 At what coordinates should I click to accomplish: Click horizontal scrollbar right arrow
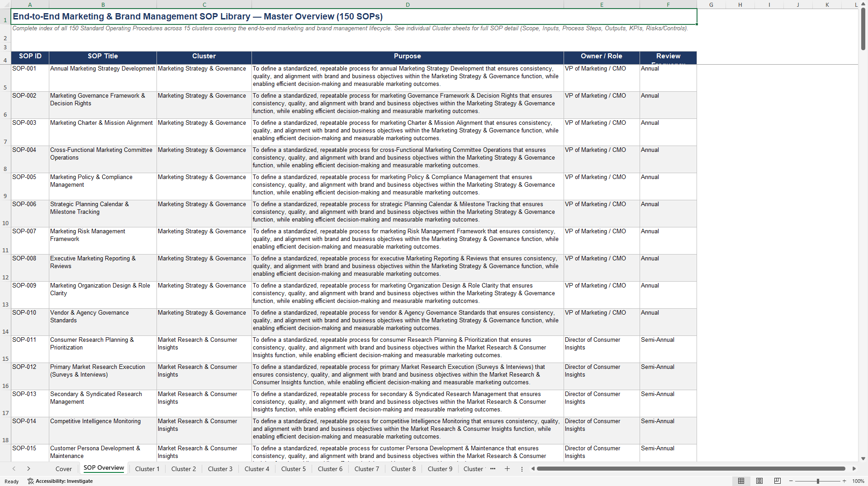pyautogui.click(x=854, y=469)
